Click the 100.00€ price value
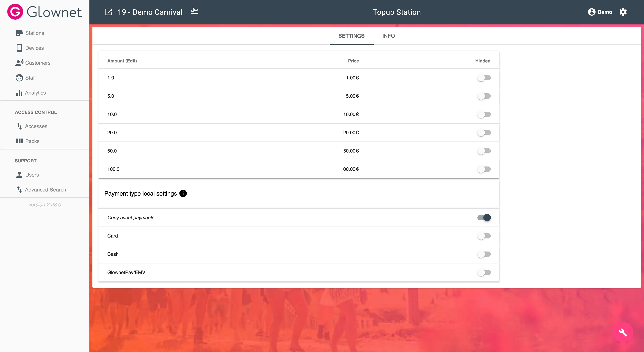 tap(350, 169)
